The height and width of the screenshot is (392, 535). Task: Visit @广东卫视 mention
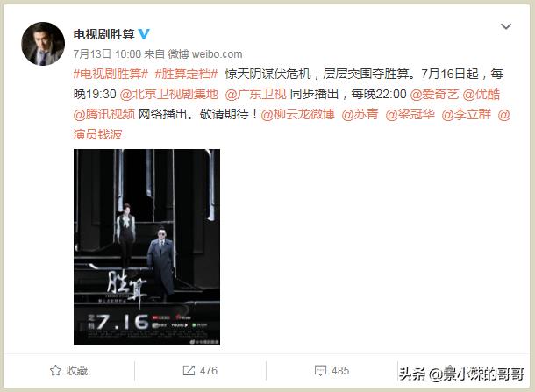coord(255,94)
